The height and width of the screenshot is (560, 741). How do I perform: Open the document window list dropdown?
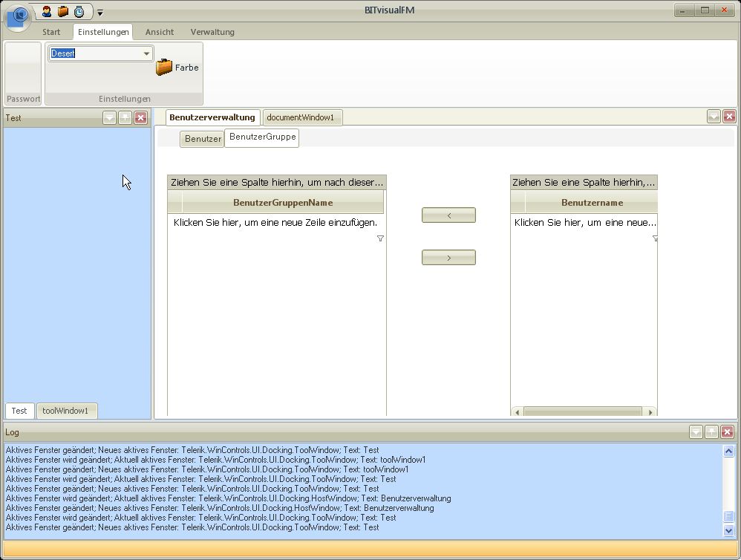point(714,117)
